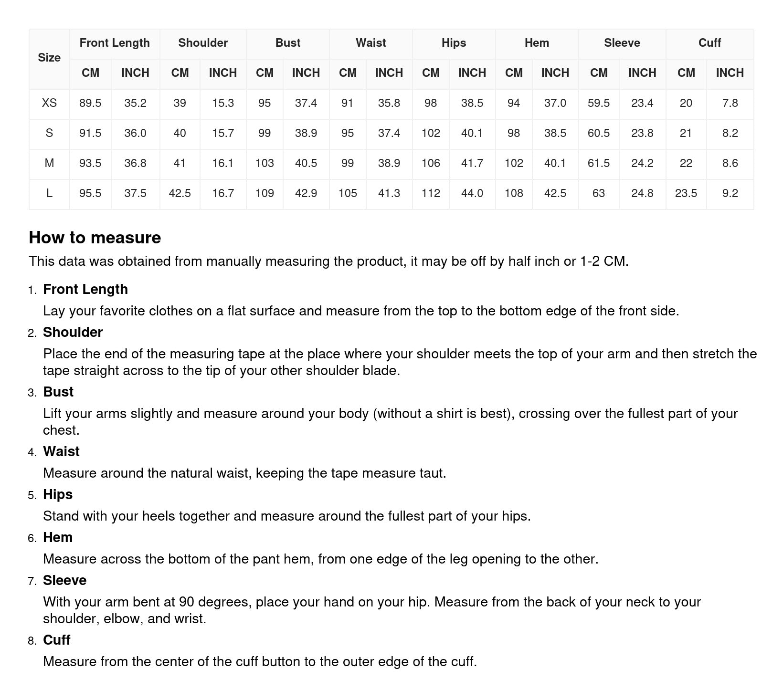Click the L cuff inch value 9.2
783x700 pixels.
[730, 193]
